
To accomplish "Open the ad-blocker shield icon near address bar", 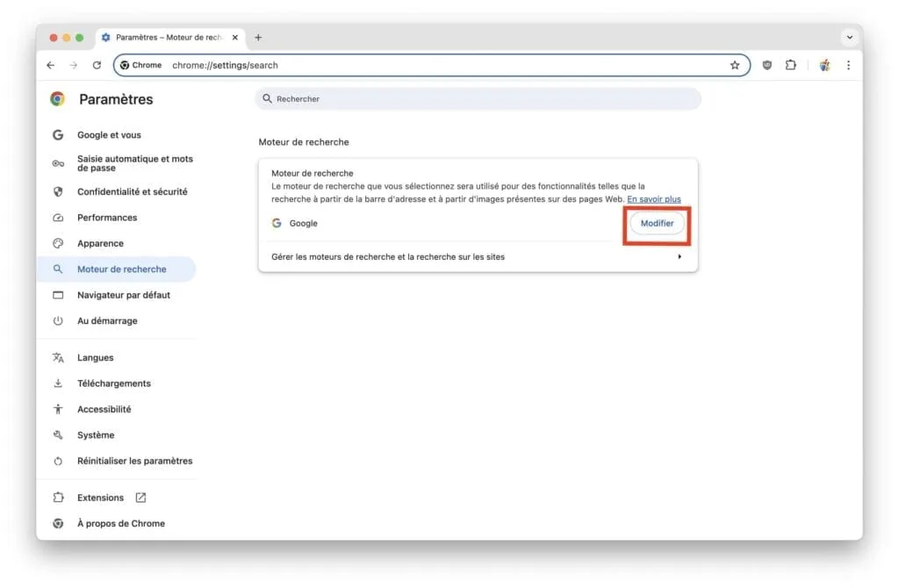I will (767, 65).
